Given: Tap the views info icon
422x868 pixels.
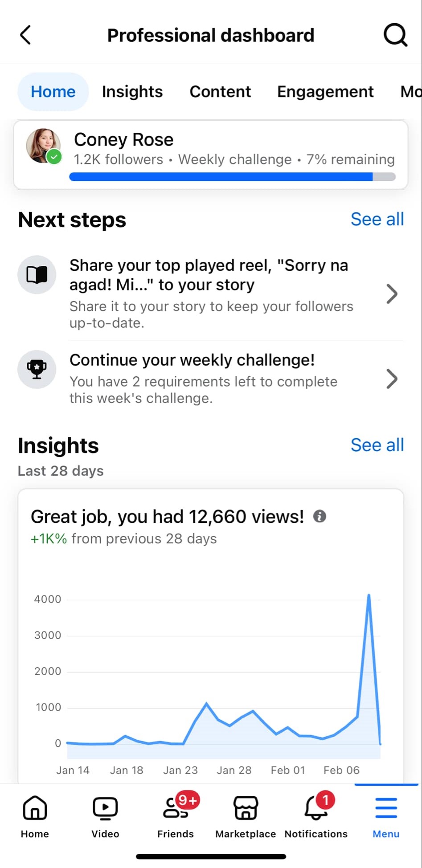Looking at the screenshot, I should pos(320,516).
